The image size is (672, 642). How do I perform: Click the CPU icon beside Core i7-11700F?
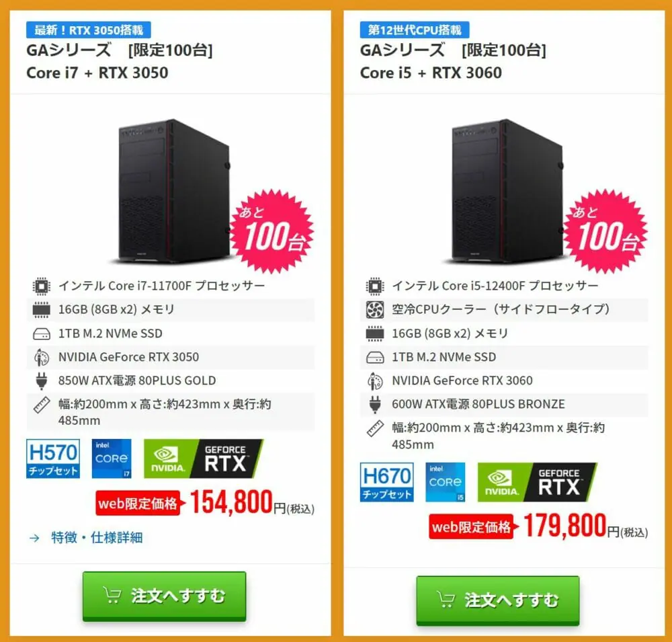pos(42,286)
